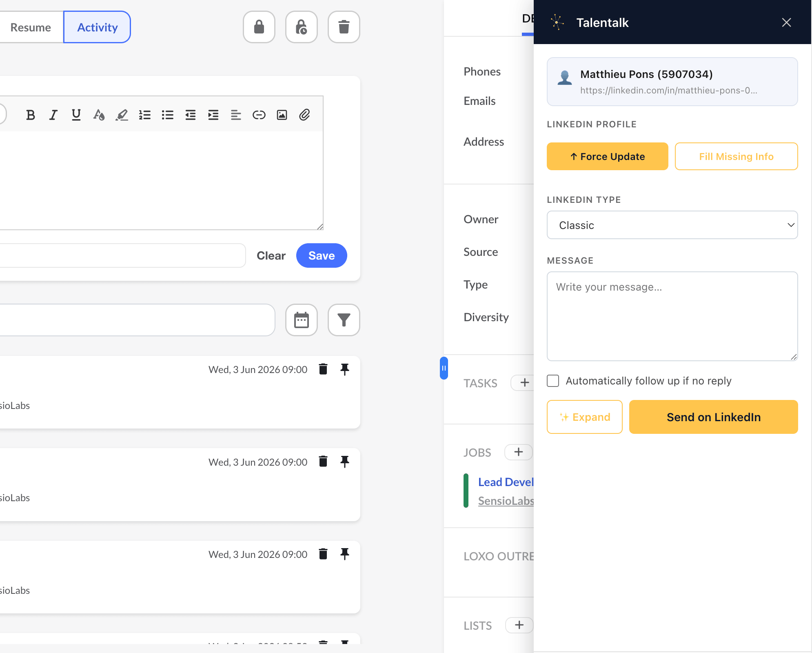Screen dimensions: 812x653
Task: Open the text color picker
Action: pos(99,115)
